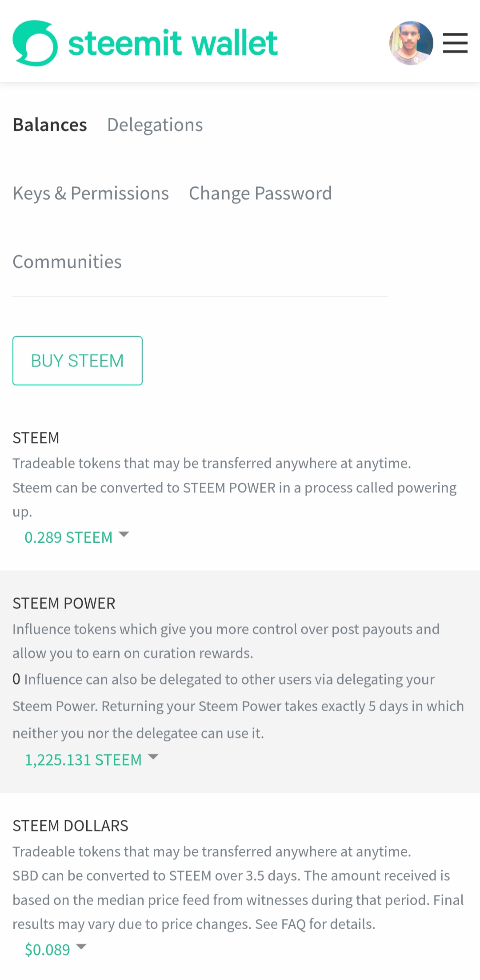Viewport: 480px width, 980px height.
Task: Select the Change Password tab
Action: click(x=260, y=194)
